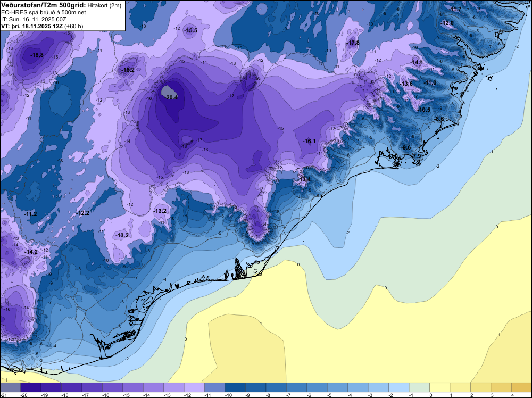Image resolution: width=532 pixels, height=398 pixels.
Task: Click the 'EC-HRES spá brúuð á 500m net' line
Action: [x=44, y=12]
